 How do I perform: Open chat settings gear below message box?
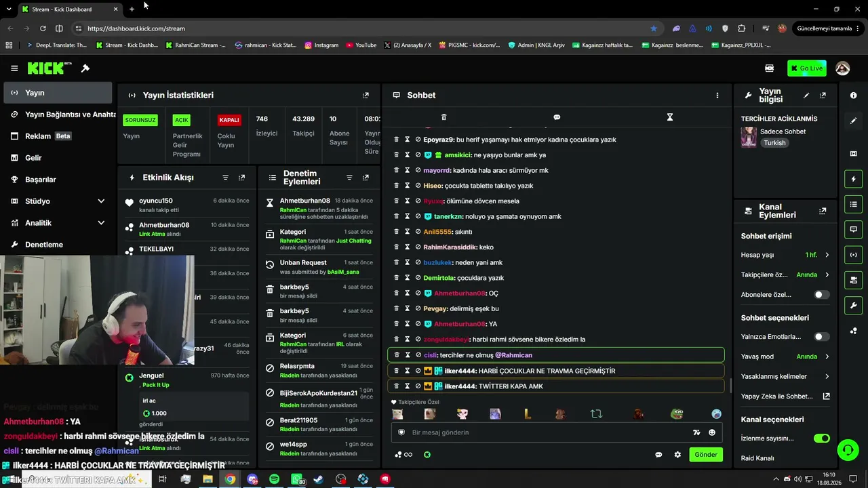[677, 455]
